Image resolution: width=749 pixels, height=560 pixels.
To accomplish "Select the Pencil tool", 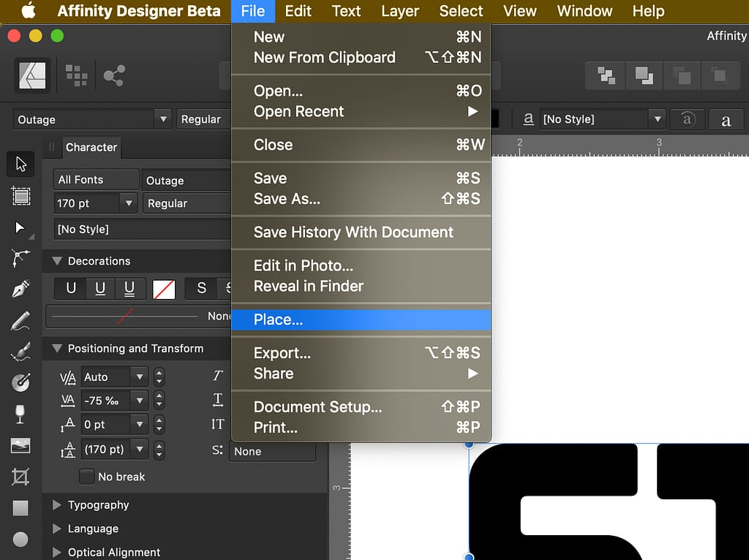I will (x=20, y=320).
